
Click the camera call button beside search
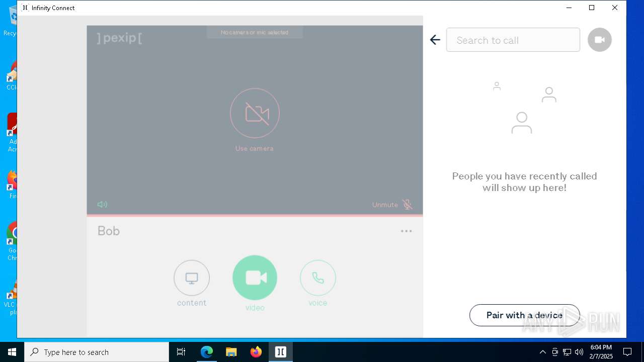[x=599, y=40]
